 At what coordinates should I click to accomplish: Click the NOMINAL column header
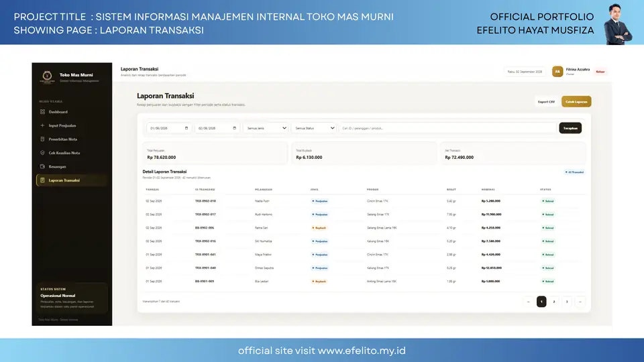(x=488, y=190)
